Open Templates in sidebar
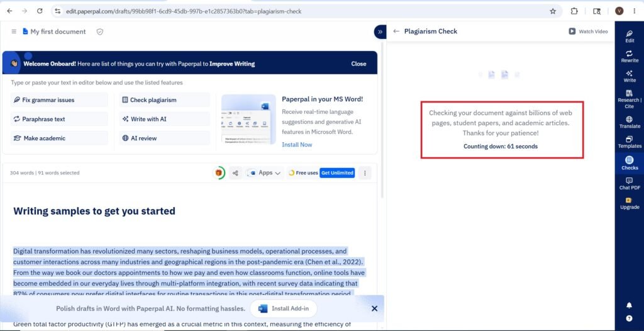The image size is (644, 331). coord(630,142)
